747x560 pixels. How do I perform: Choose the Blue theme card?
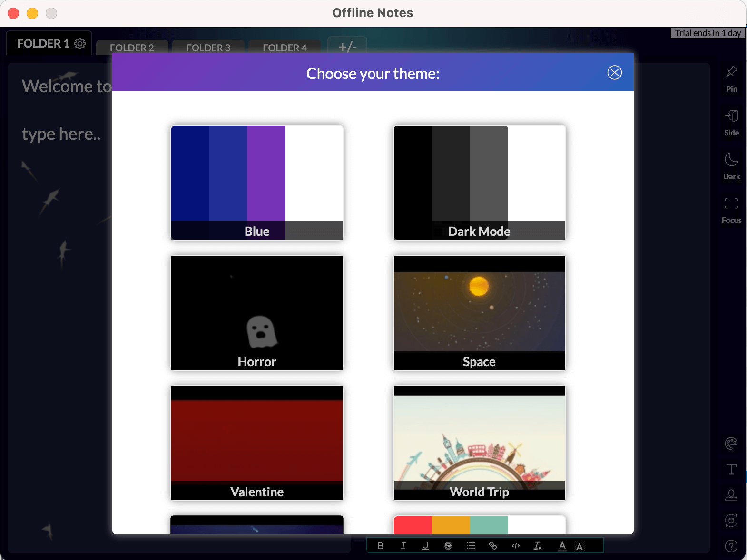(257, 183)
